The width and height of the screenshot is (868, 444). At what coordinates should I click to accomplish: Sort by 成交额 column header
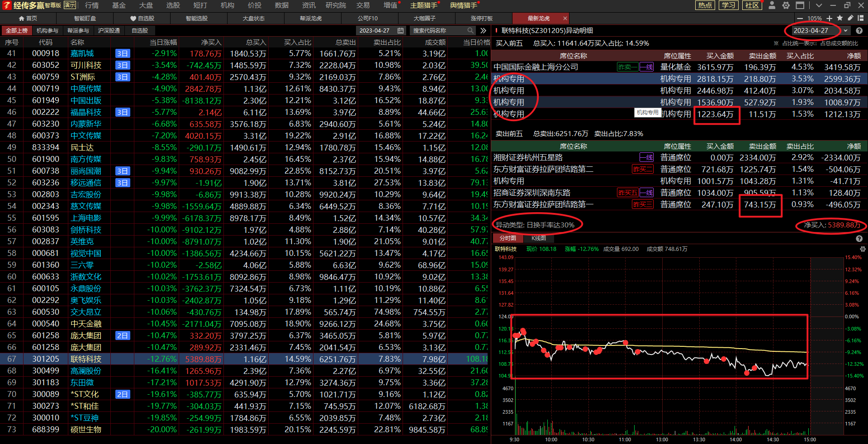(x=436, y=43)
